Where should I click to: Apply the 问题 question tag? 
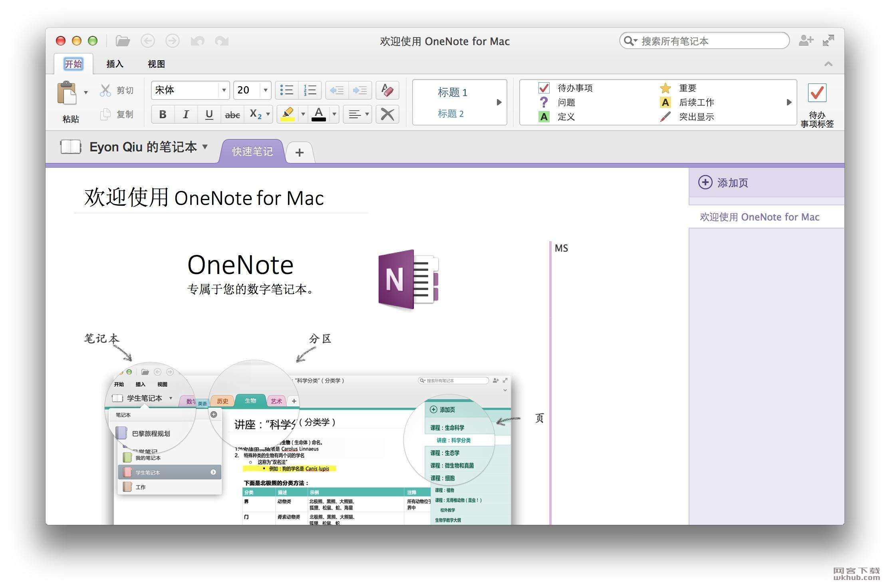[557, 102]
